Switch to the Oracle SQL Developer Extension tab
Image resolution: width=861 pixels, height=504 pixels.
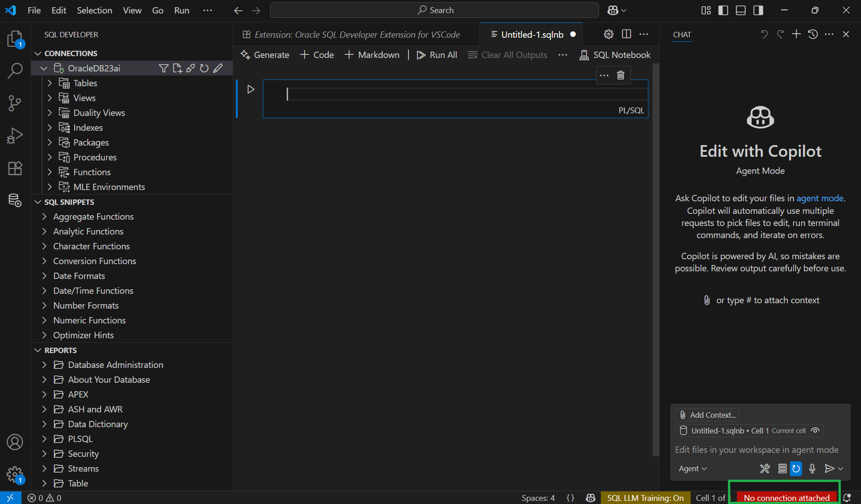pos(357,35)
